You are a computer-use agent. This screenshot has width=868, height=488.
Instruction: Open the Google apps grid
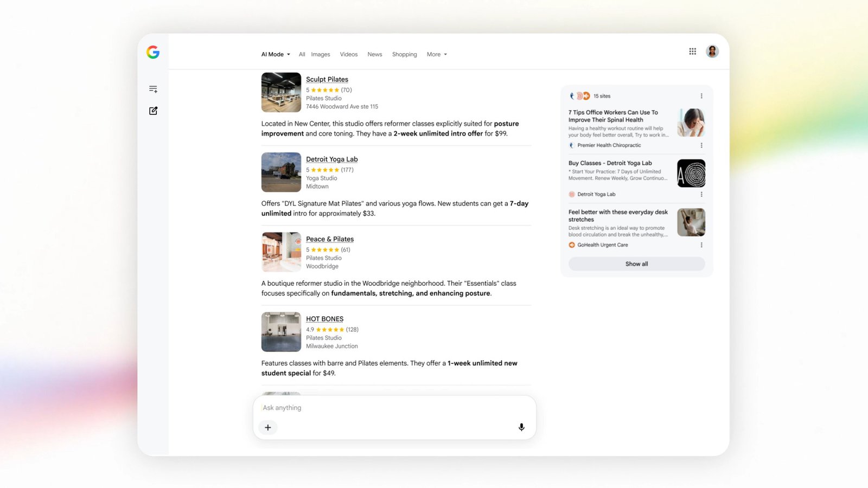693,52
